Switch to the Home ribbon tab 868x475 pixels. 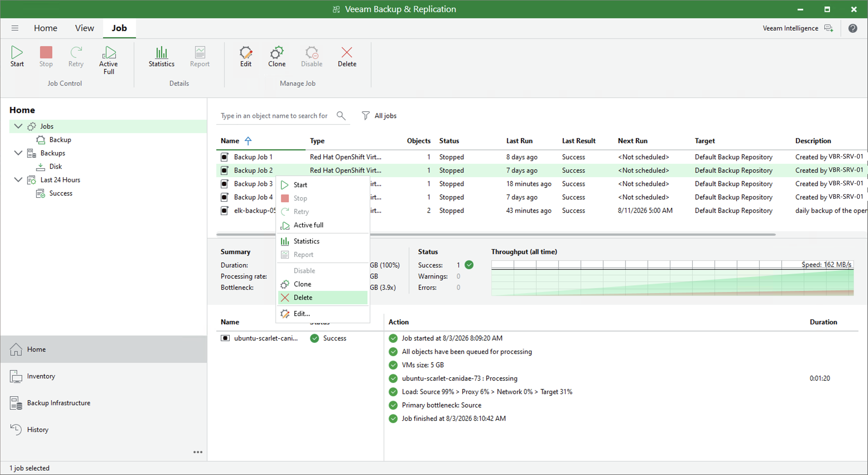[x=45, y=28]
